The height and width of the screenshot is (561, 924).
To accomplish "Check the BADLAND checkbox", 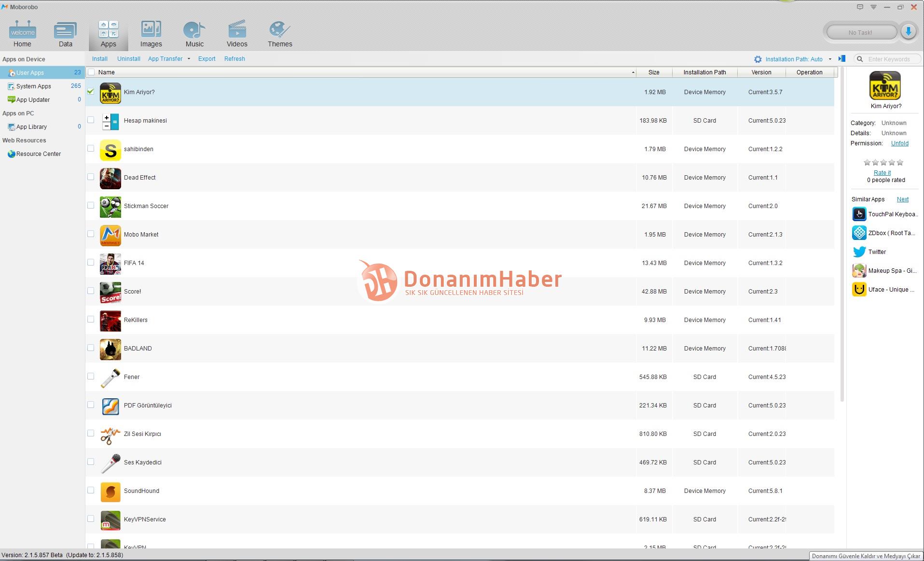I will [91, 348].
